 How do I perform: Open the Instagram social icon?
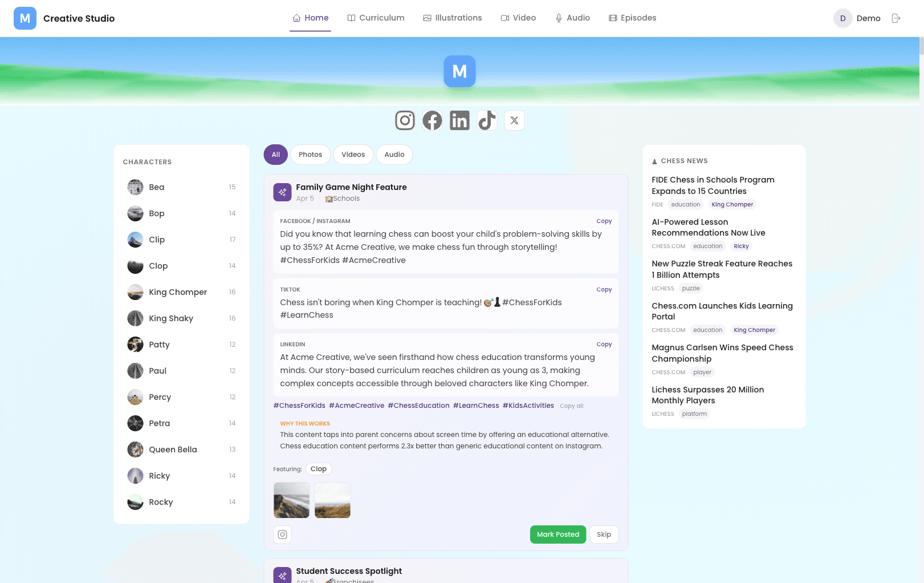point(405,120)
